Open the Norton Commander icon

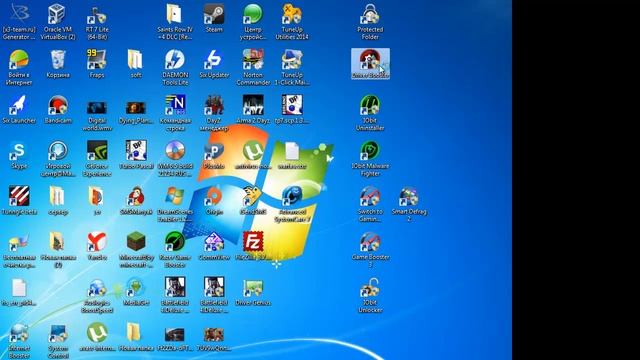(253, 67)
